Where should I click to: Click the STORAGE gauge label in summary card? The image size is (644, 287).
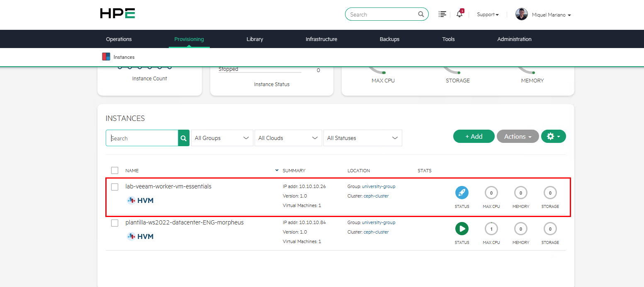[458, 81]
